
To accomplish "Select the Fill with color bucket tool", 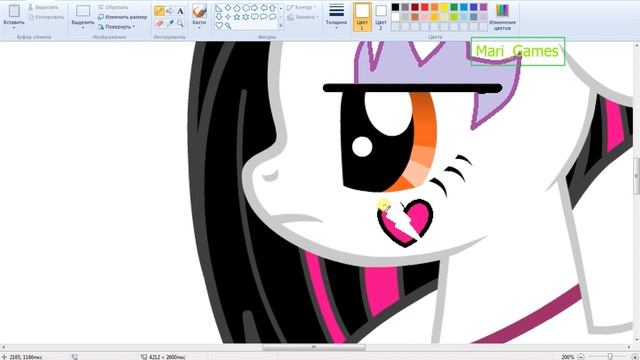I will (170, 11).
